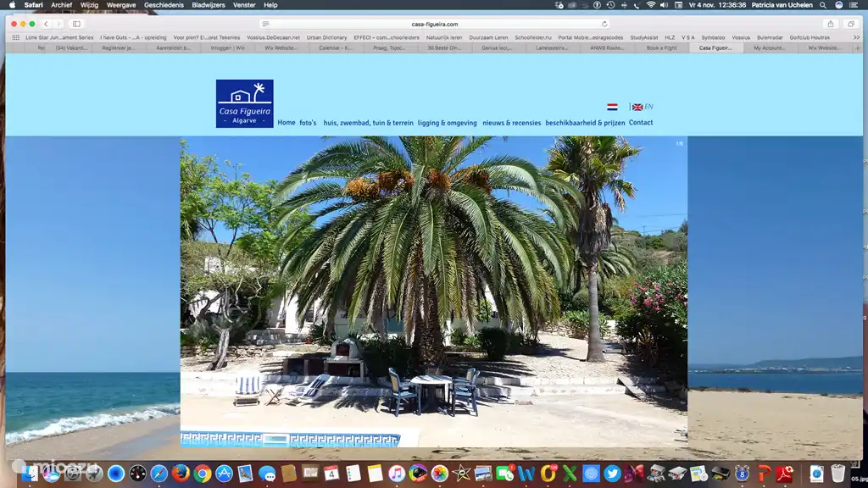Switch site language with Dutch flag
Image resolution: width=868 pixels, height=488 pixels.
pyautogui.click(x=612, y=108)
